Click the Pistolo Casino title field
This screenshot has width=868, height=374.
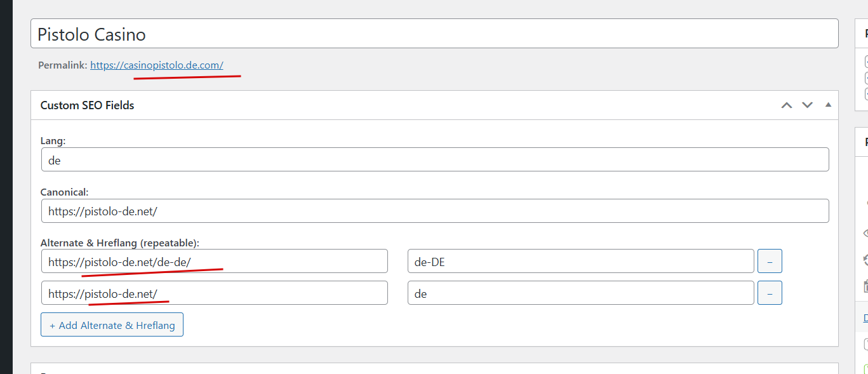click(x=434, y=34)
